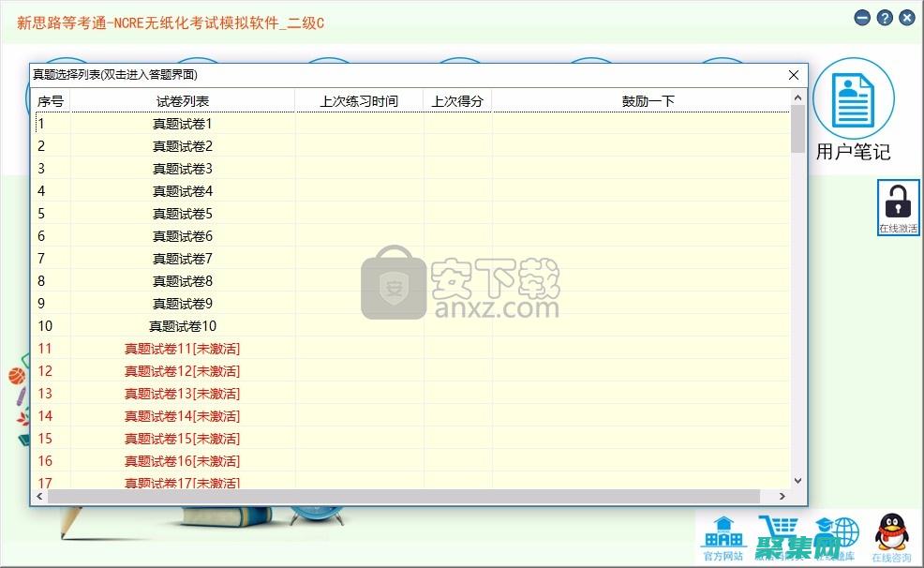Click the 在线激活 padlock activation icon
Image resolution: width=924 pixels, height=568 pixels.
coord(897,204)
